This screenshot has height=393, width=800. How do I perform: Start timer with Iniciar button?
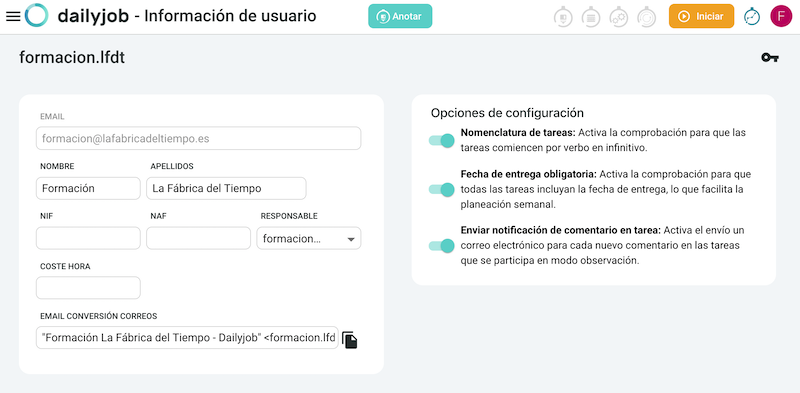[702, 16]
